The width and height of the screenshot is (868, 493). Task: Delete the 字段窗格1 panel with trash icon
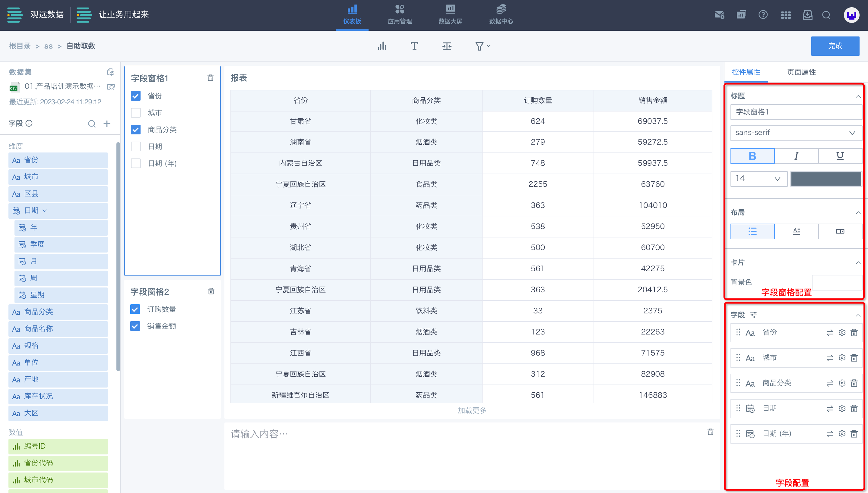coord(211,78)
